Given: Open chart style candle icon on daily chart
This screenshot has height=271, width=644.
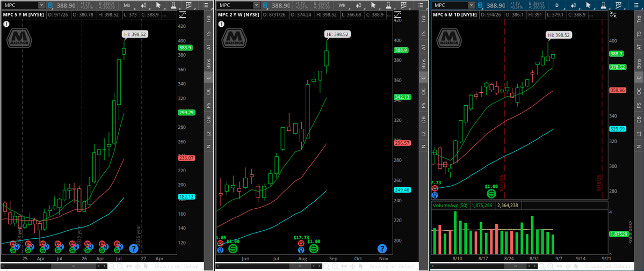Looking at the screenshot, I should (x=574, y=5).
